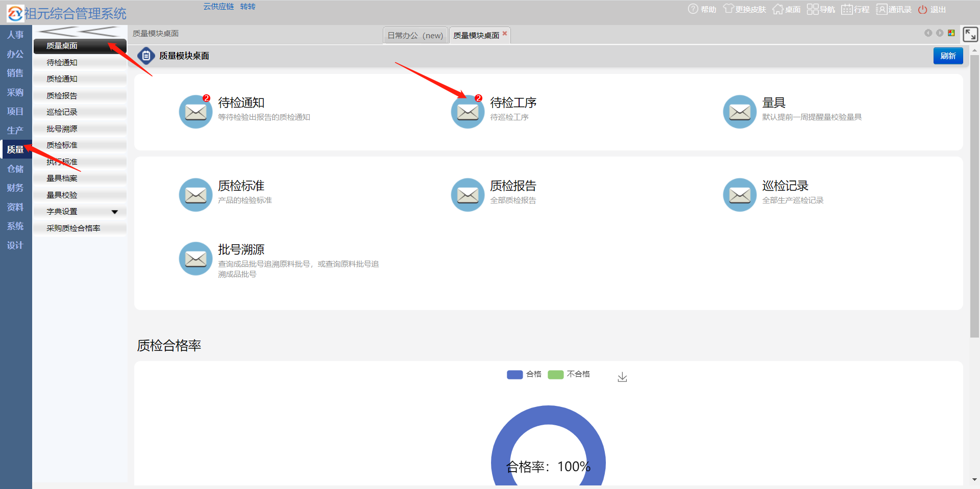Select 人事 module in left bar

click(x=15, y=35)
